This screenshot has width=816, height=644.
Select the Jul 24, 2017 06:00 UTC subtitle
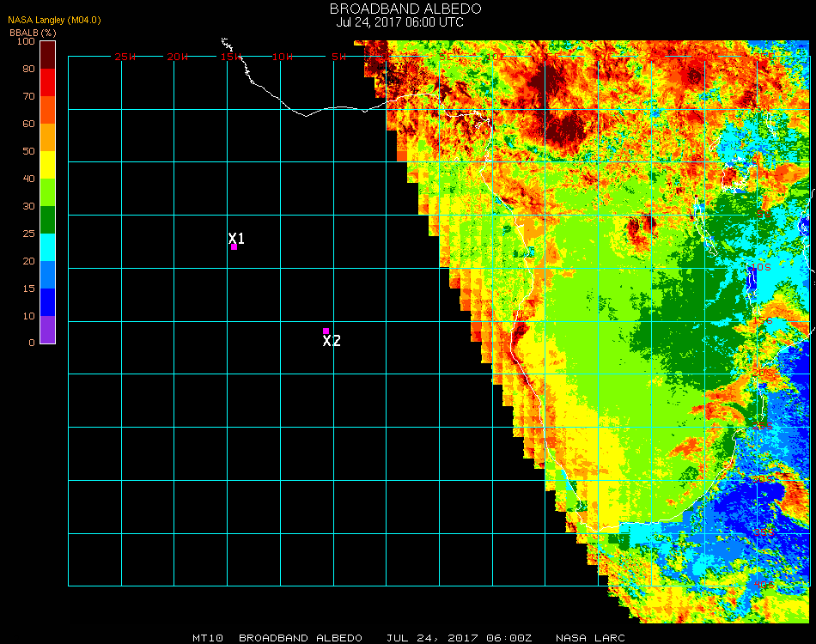coord(400,22)
